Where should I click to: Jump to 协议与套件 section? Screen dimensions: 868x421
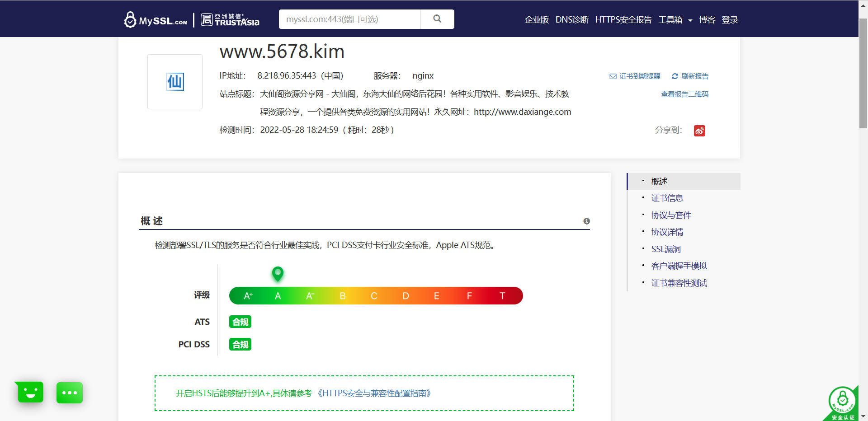coord(671,215)
